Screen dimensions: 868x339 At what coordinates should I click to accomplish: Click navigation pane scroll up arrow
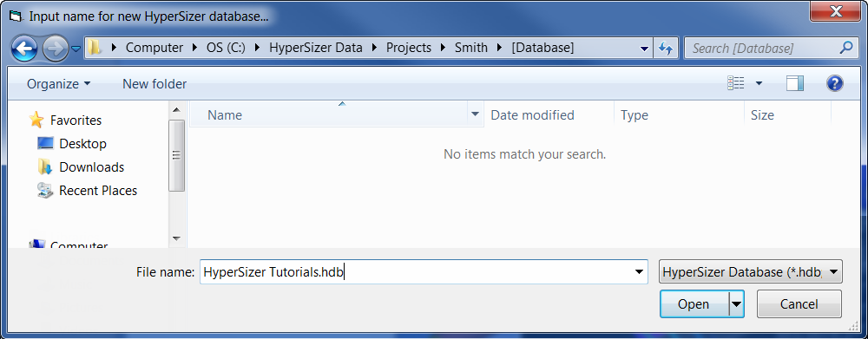tap(176, 110)
